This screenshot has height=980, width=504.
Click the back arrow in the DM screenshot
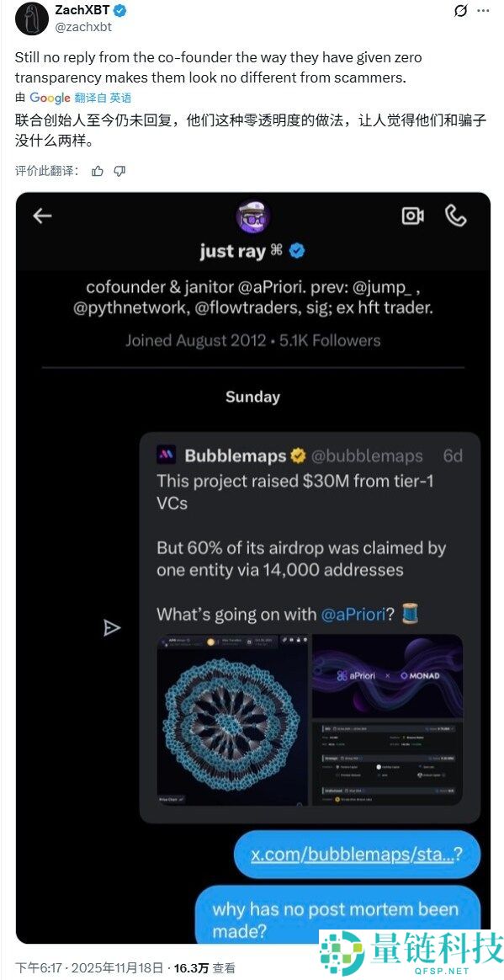click(x=41, y=216)
